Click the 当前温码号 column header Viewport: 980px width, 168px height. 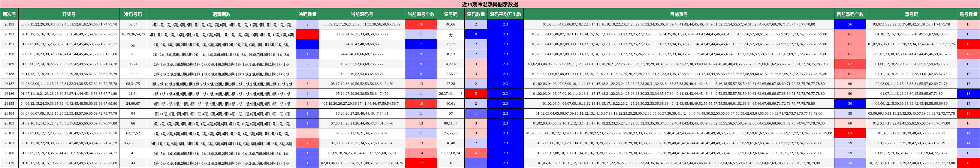(x=362, y=14)
